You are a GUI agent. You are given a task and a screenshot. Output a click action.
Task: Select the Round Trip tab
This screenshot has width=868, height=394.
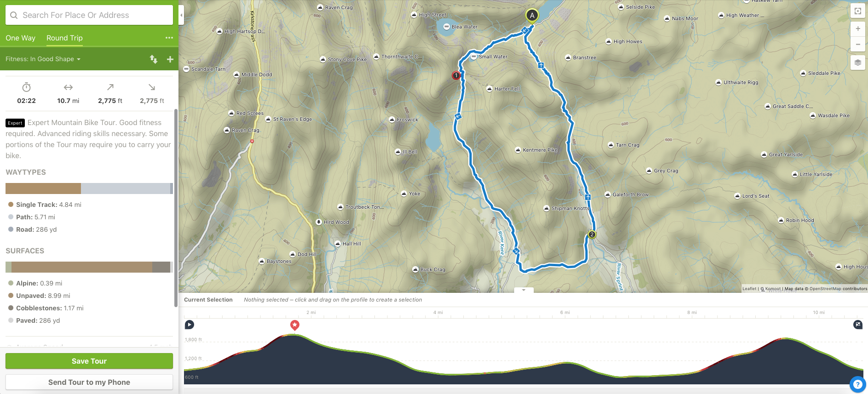click(x=64, y=38)
